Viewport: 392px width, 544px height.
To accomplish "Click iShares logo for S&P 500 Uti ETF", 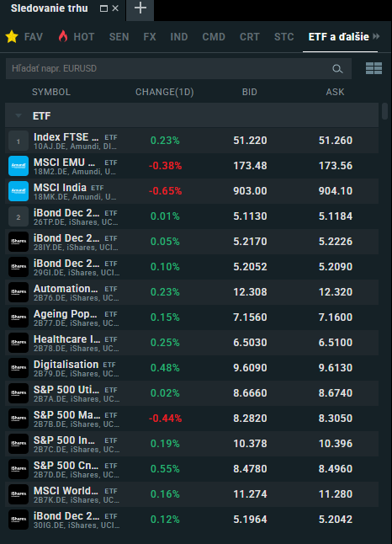I will (19, 393).
